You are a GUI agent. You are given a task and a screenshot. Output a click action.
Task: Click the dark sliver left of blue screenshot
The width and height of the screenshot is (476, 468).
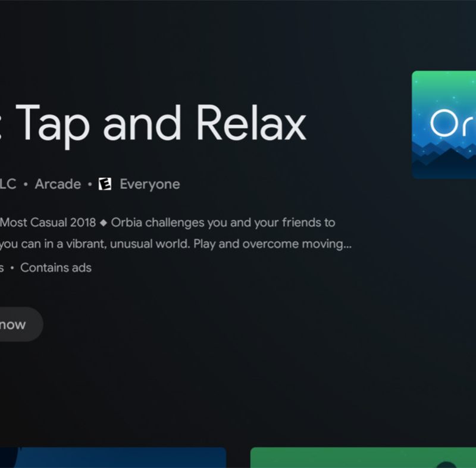pyautogui.click(x=8, y=457)
